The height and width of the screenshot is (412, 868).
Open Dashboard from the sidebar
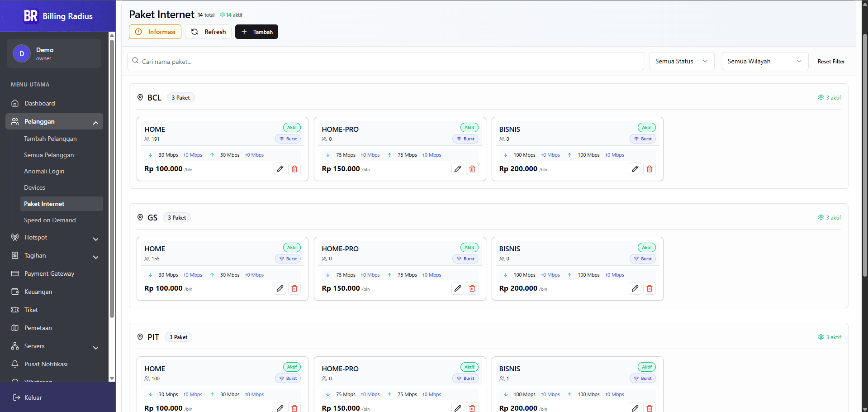click(54, 103)
